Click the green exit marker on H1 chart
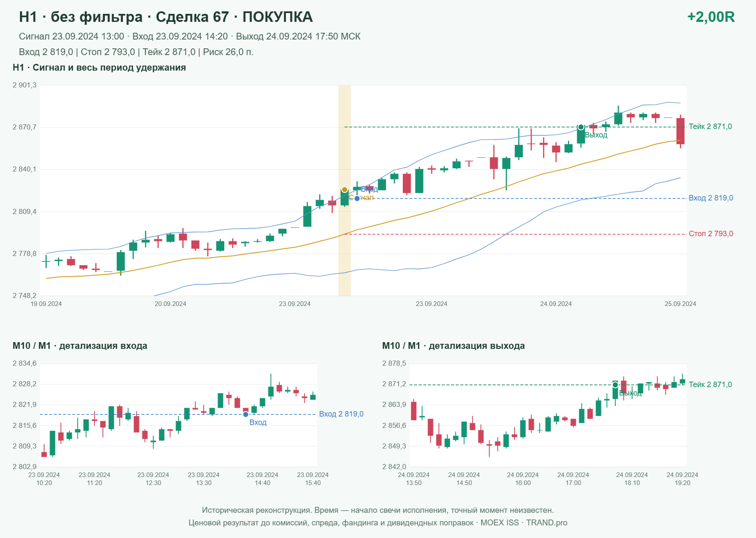Screen dimensions: 756x538 581,127
